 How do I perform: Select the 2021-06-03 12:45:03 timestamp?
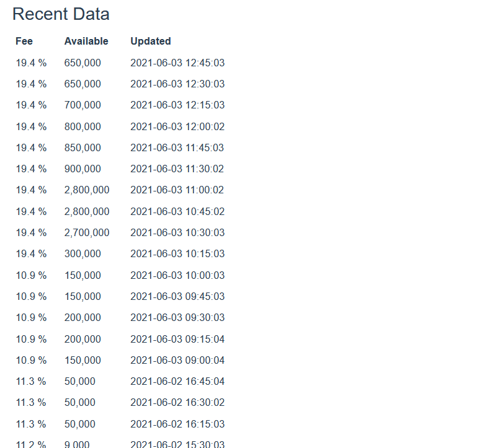pos(177,63)
